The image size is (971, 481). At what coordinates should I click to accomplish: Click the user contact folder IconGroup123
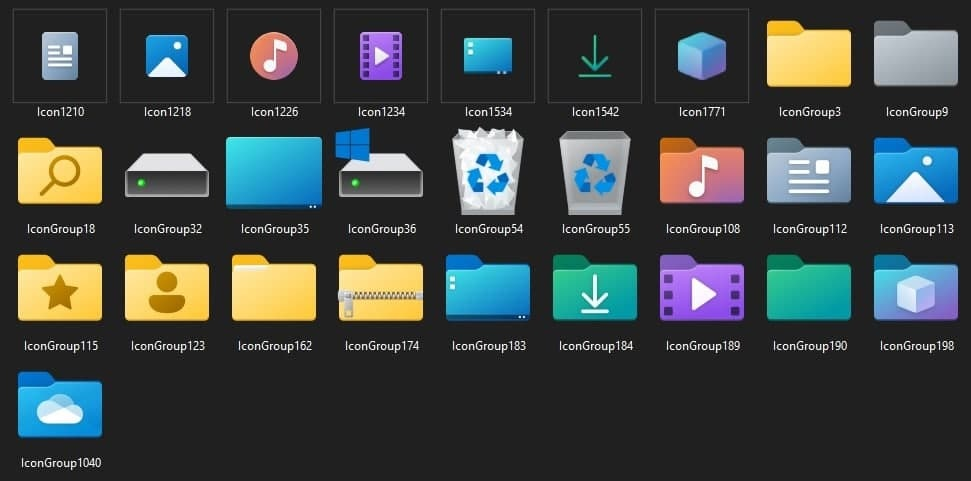(x=167, y=288)
